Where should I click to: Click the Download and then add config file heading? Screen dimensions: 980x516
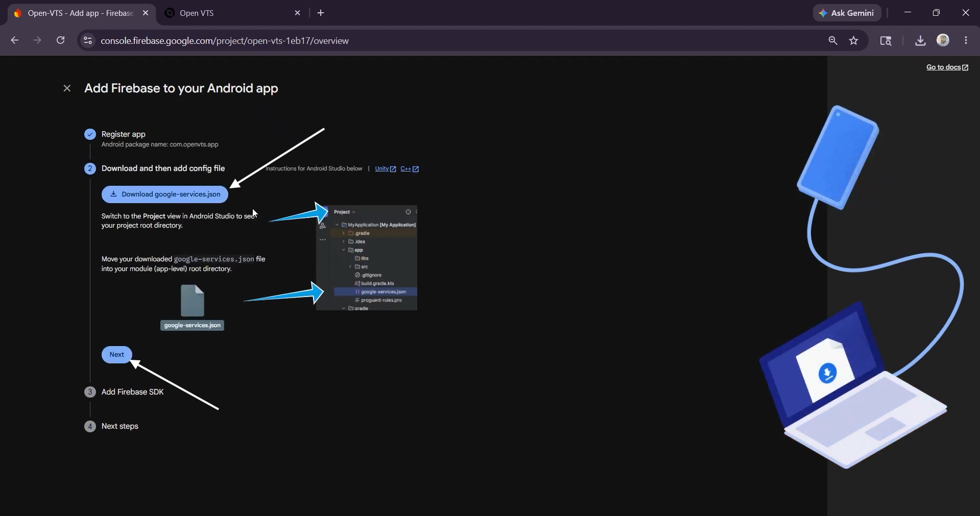pyautogui.click(x=163, y=168)
